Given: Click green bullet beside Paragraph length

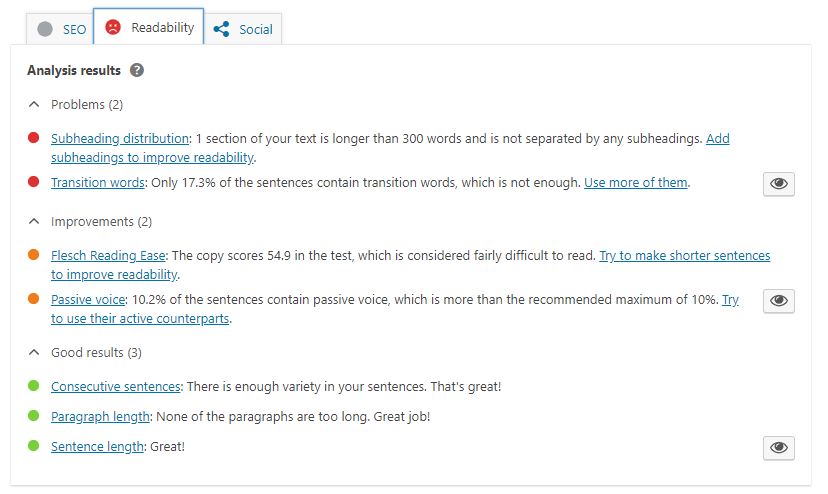Looking at the screenshot, I should click(x=34, y=416).
